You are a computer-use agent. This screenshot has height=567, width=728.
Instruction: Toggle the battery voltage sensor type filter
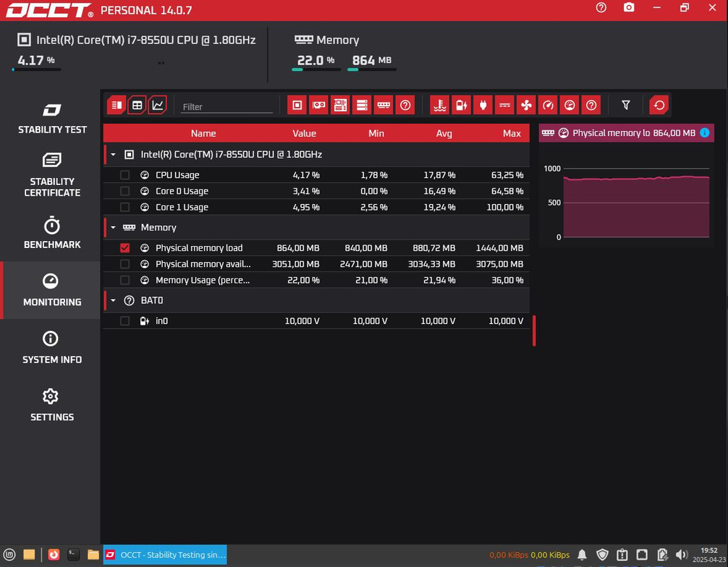(461, 105)
